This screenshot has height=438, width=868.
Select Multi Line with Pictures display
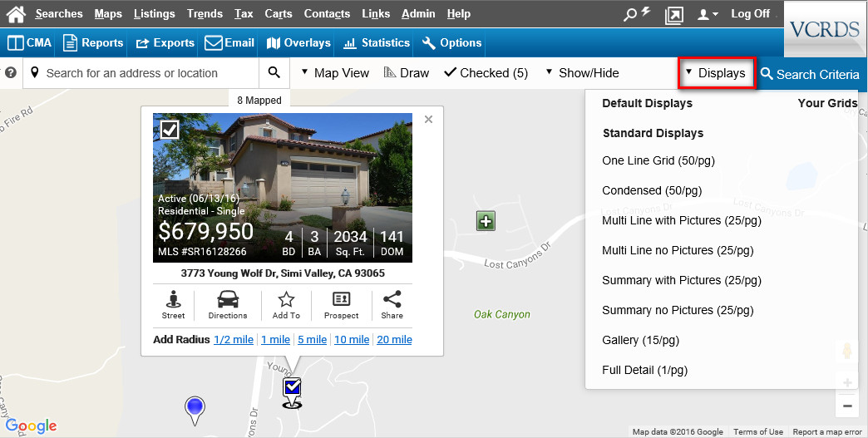(682, 220)
